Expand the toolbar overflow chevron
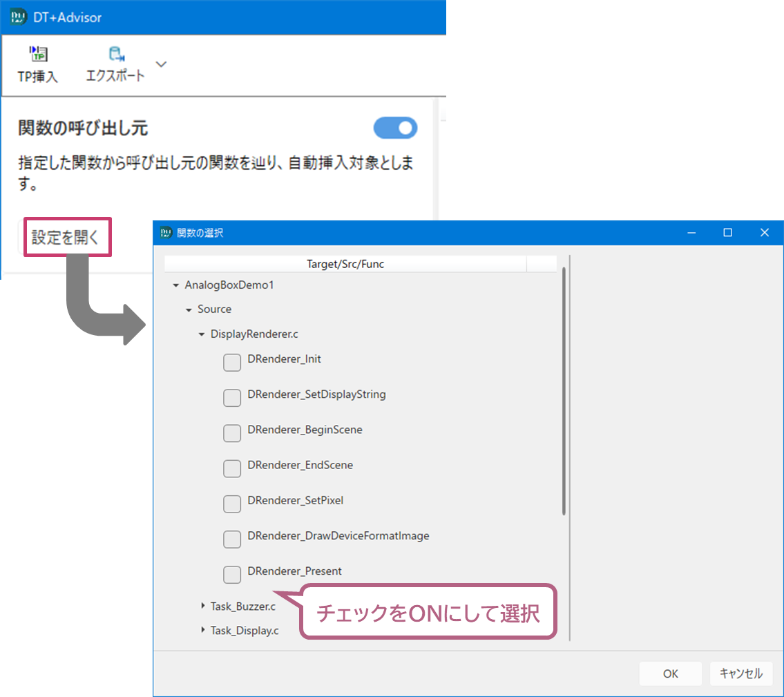This screenshot has width=784, height=697. 161,64
